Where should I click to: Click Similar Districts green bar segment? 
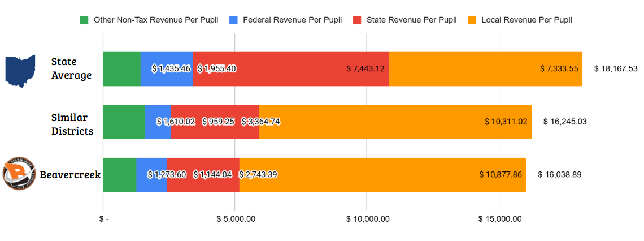(124, 122)
